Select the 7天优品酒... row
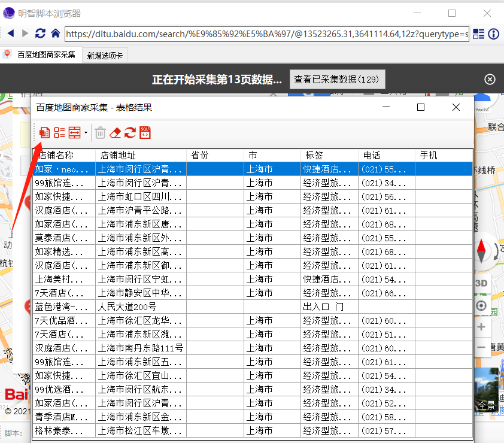 coord(253,320)
